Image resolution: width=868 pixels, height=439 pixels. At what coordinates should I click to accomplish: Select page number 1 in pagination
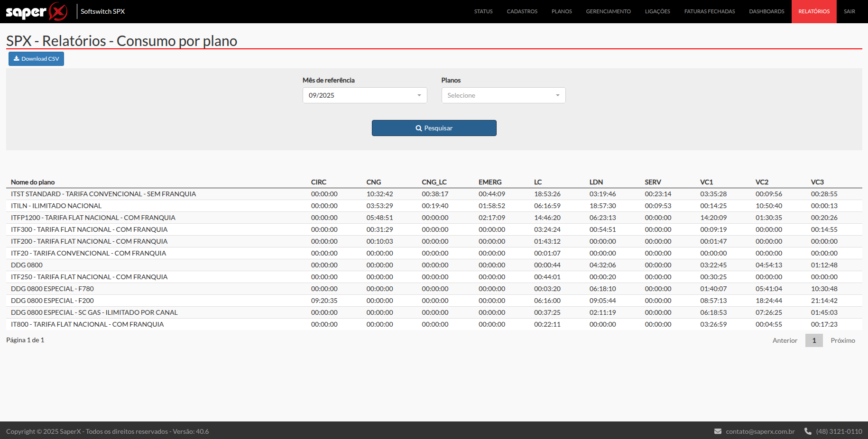[814, 340]
